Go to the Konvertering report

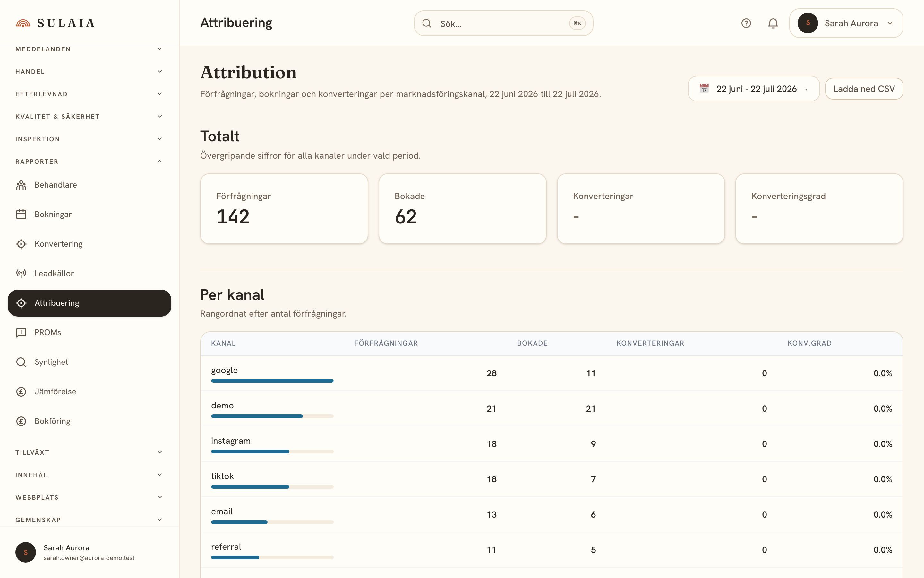pyautogui.click(x=89, y=244)
